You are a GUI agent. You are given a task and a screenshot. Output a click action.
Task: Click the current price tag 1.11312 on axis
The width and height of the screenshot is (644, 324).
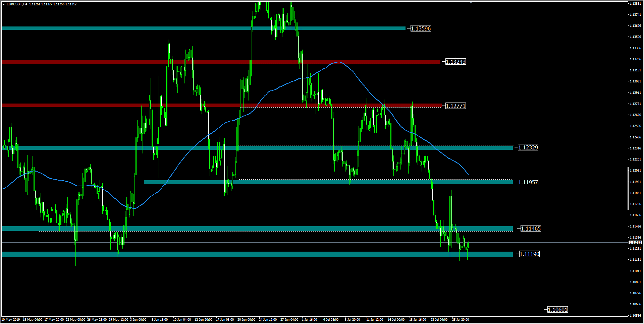(x=635, y=242)
